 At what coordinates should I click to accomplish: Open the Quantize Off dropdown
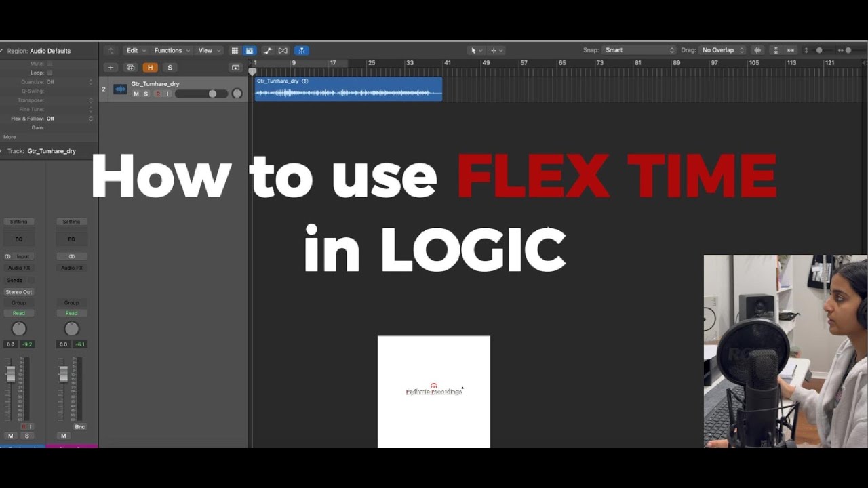pyautogui.click(x=69, y=82)
